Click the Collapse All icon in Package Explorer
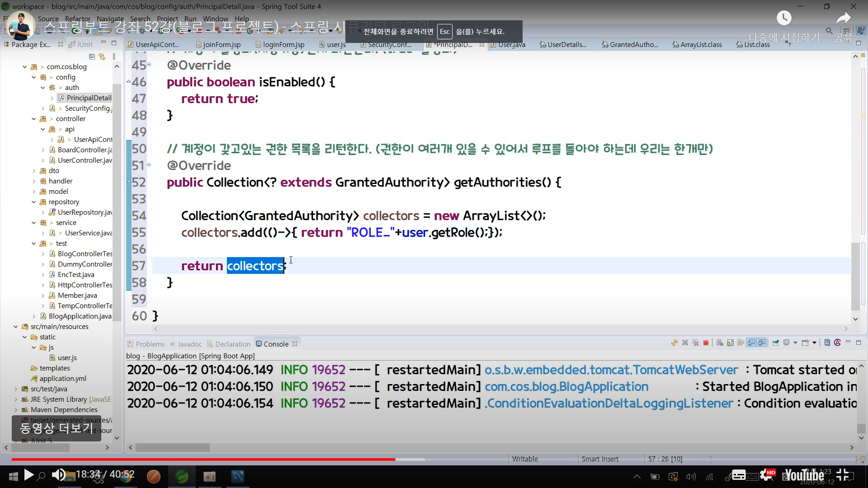868x488 pixels. 92,56
